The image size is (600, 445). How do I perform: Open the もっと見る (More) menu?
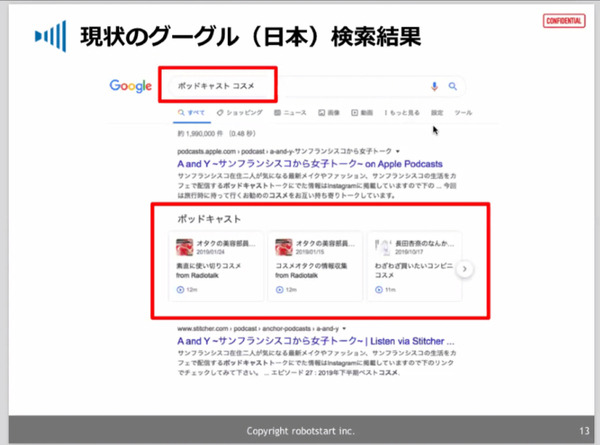[x=403, y=114]
